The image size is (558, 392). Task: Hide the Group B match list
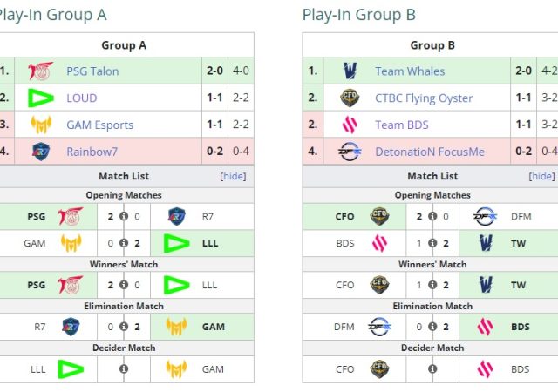click(x=541, y=176)
